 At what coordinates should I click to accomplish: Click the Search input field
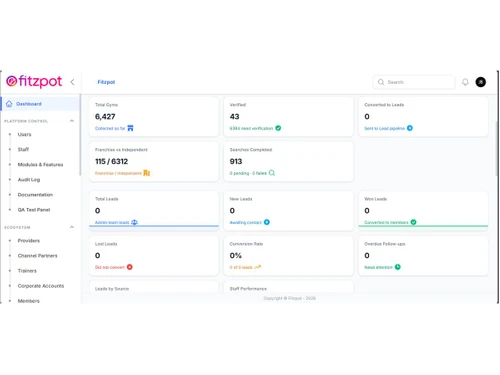(414, 82)
